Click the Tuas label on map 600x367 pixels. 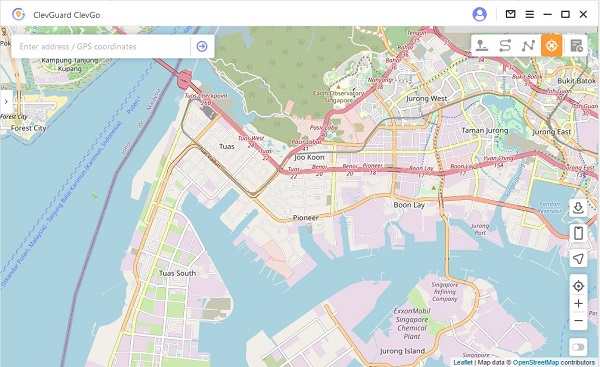(227, 146)
